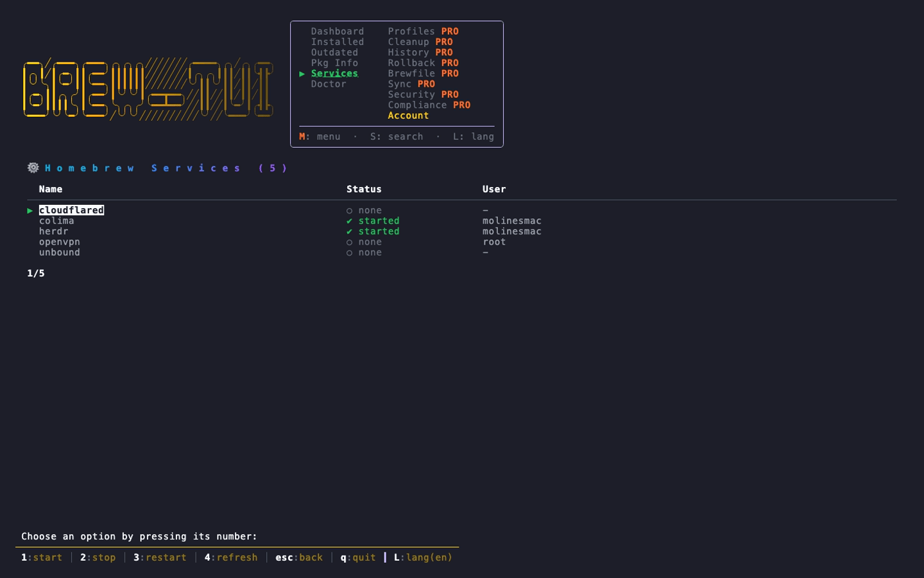The height and width of the screenshot is (578, 924).
Task: Click L:lang(en) language switcher
Action: 423,557
